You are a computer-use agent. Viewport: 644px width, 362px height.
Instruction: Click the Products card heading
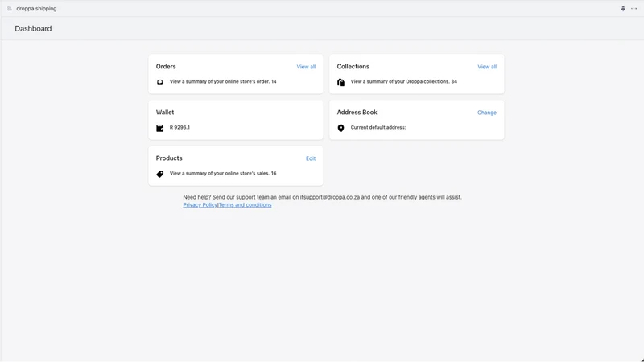tap(169, 158)
